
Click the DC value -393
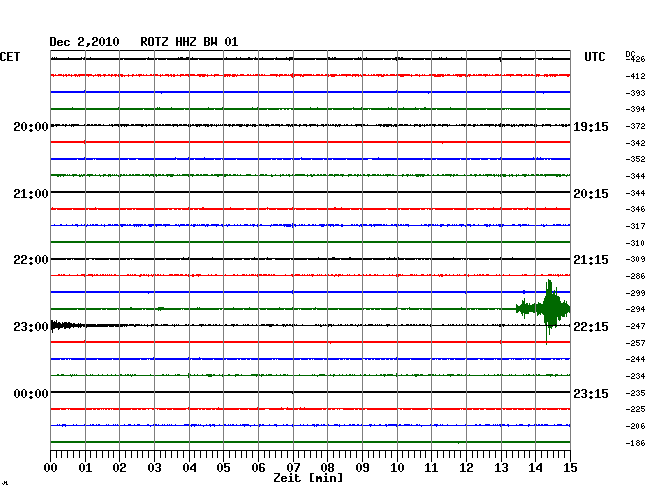pos(635,93)
